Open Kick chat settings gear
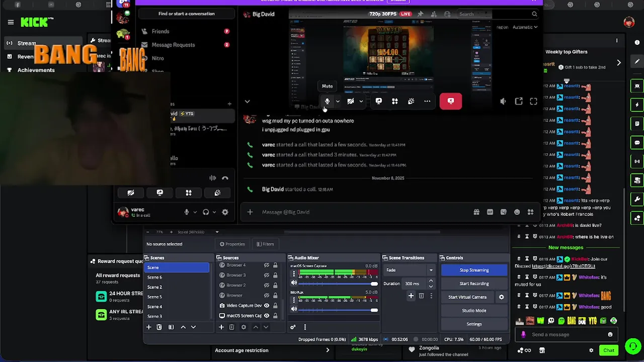Viewport: 644px width, 362px height. coord(591,350)
